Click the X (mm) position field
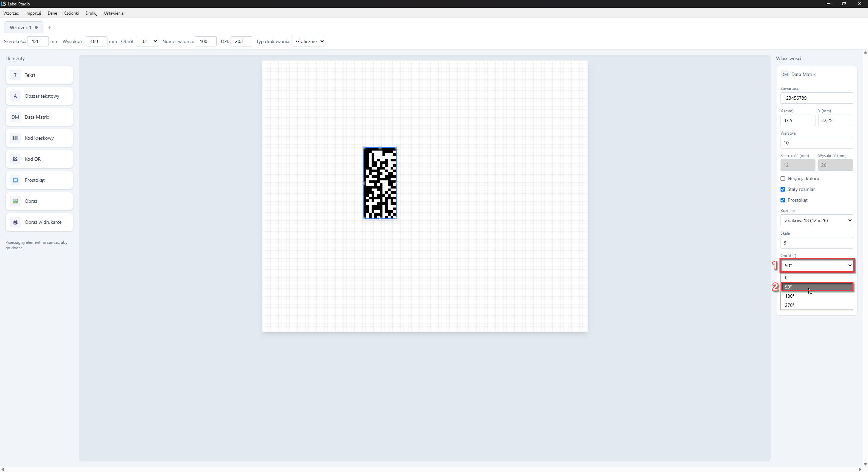The width and height of the screenshot is (868, 472). pyautogui.click(x=797, y=120)
